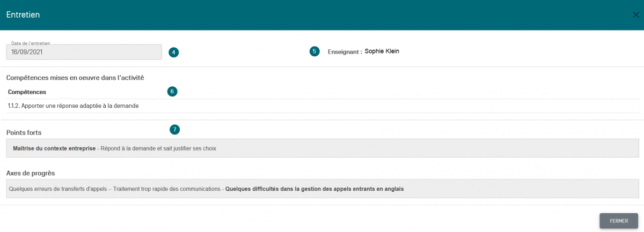
Task: Close the Entretien dialog with the X icon
Action: point(636,15)
